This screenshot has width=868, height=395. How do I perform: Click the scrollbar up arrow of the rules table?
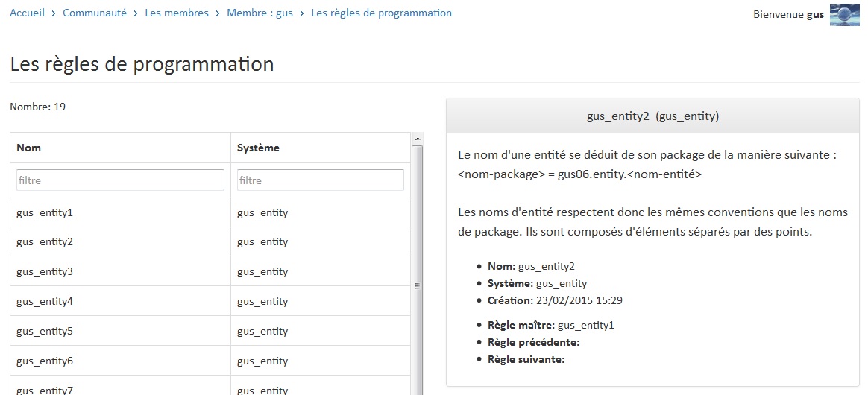[418, 139]
